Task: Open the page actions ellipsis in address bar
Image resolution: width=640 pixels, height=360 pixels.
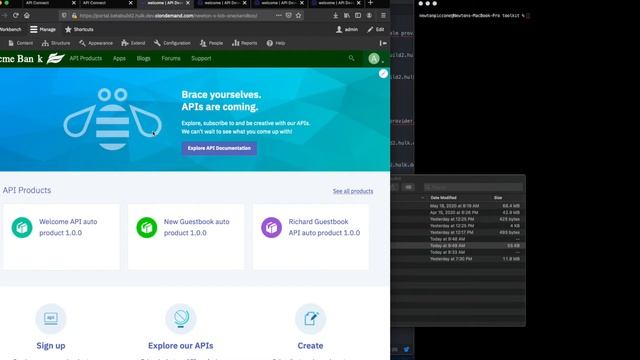Action: point(278,16)
